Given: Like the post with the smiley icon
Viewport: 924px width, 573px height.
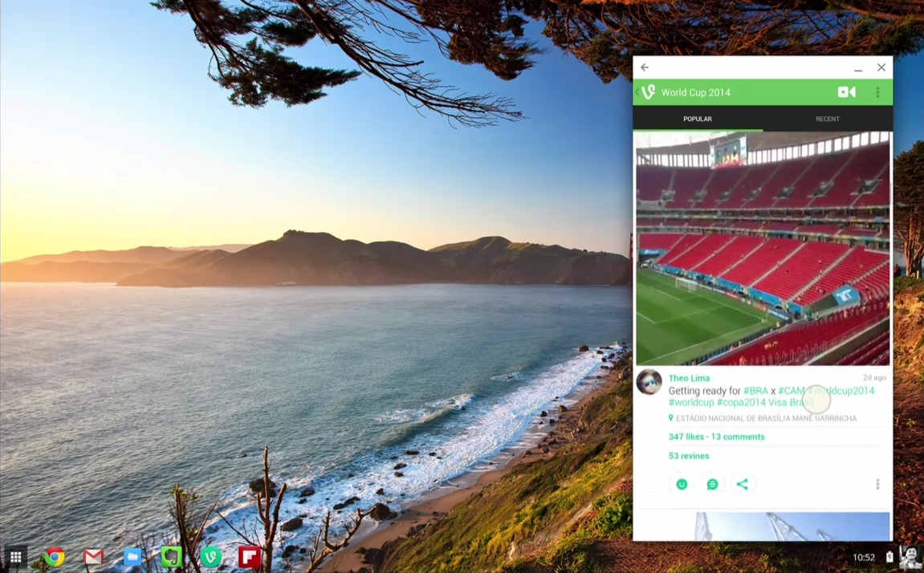Looking at the screenshot, I should pos(682,484).
